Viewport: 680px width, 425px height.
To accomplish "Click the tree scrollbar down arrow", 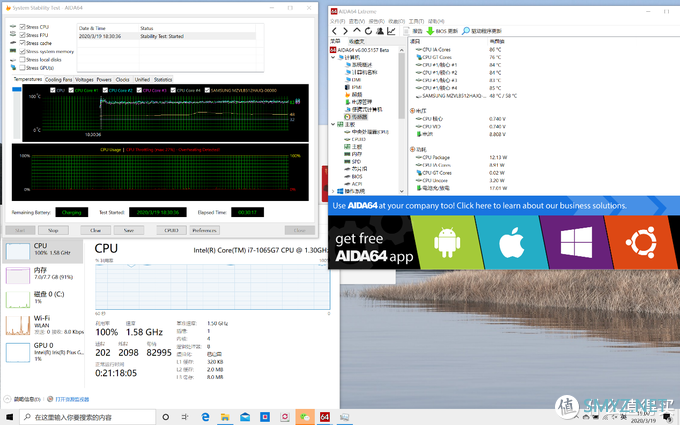I will [402, 191].
